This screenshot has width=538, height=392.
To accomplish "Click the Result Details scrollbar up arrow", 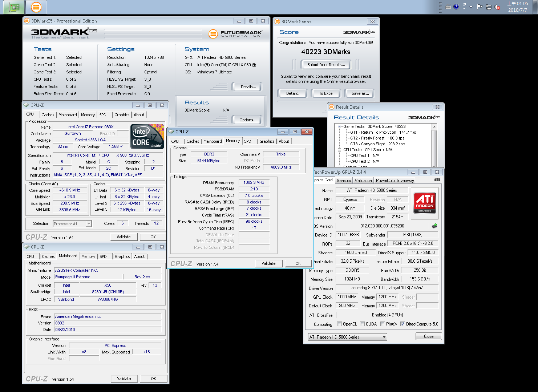I will (x=434, y=127).
